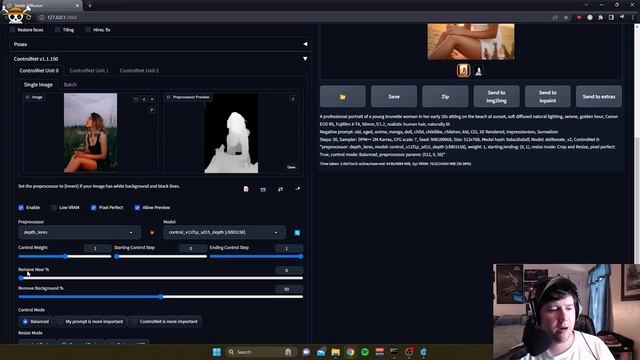Click Send to extras button
The width and height of the screenshot is (640, 360).
(599, 97)
